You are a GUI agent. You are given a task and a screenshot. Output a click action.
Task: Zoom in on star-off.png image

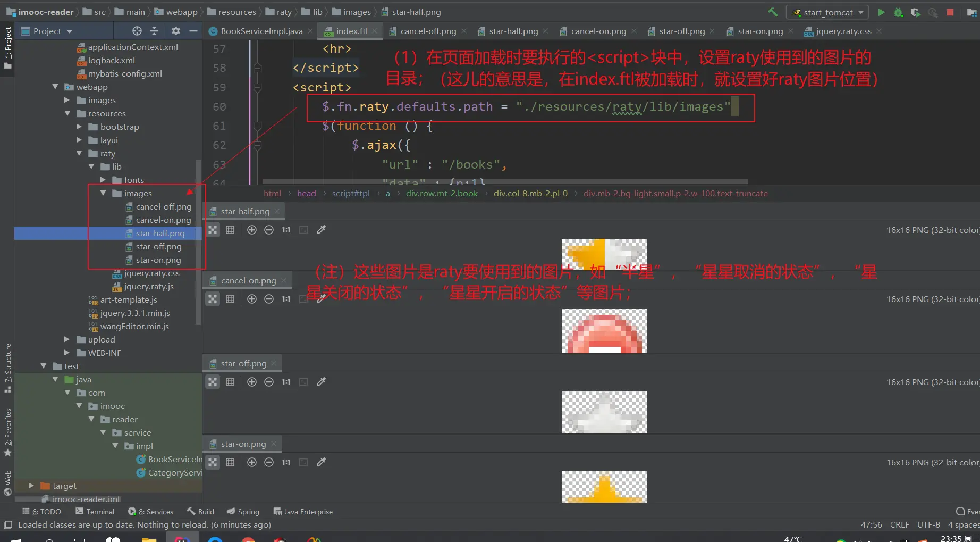252,382
